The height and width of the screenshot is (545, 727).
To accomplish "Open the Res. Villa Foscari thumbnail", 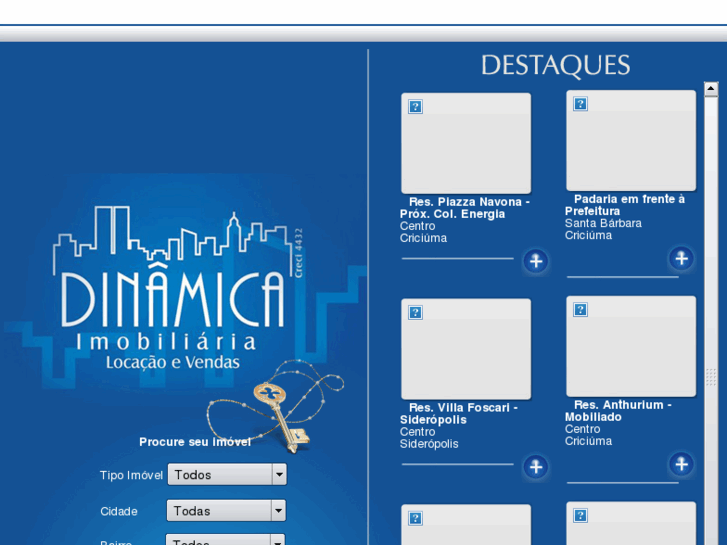I will pos(466,349).
